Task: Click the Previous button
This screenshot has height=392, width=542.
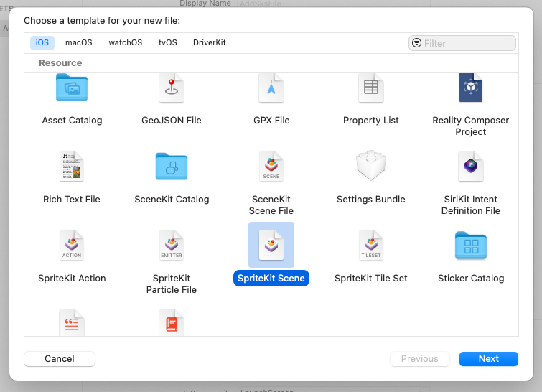Action: pos(420,359)
